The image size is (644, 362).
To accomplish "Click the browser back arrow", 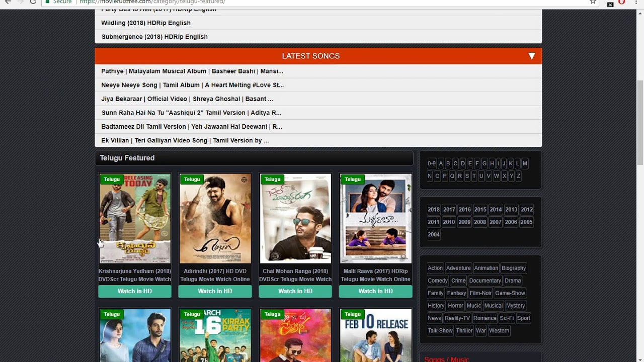I will coord(8,2).
